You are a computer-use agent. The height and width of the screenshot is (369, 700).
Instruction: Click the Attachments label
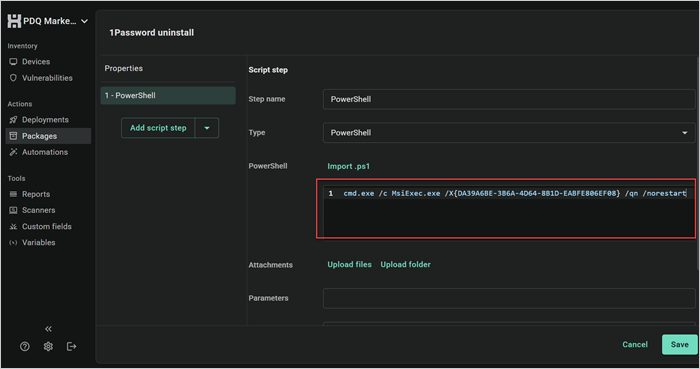point(271,265)
